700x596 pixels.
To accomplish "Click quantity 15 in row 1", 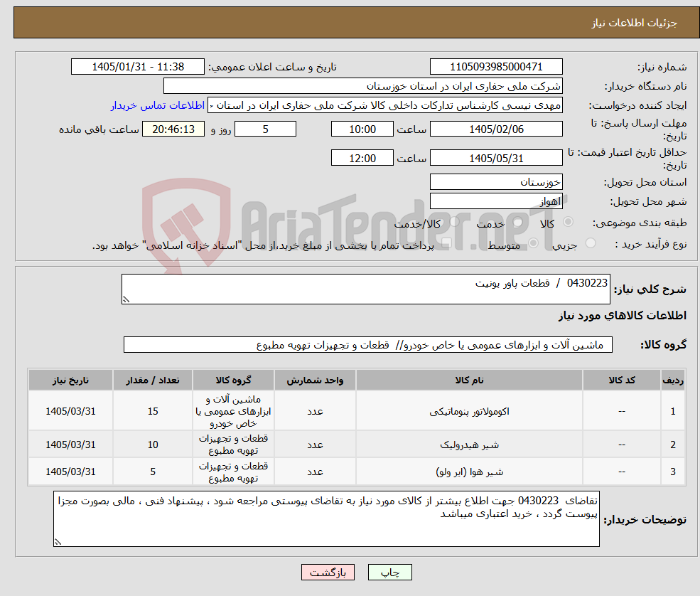I will click(153, 411).
